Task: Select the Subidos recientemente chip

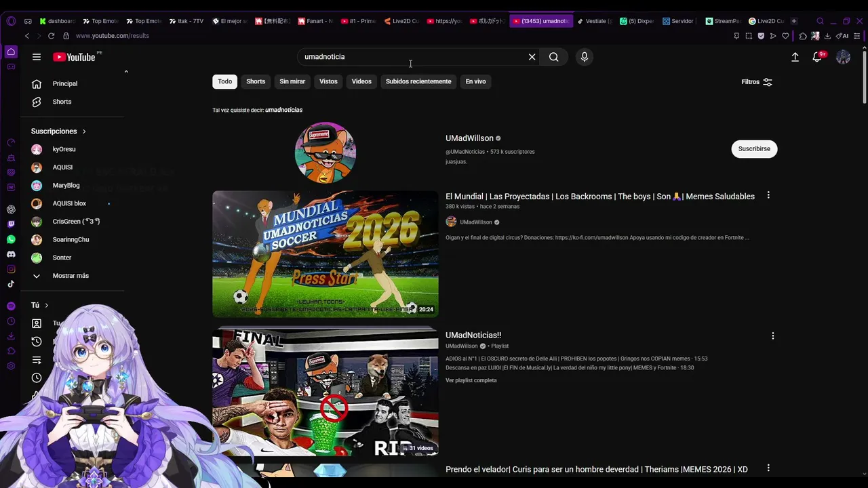Action: click(418, 81)
